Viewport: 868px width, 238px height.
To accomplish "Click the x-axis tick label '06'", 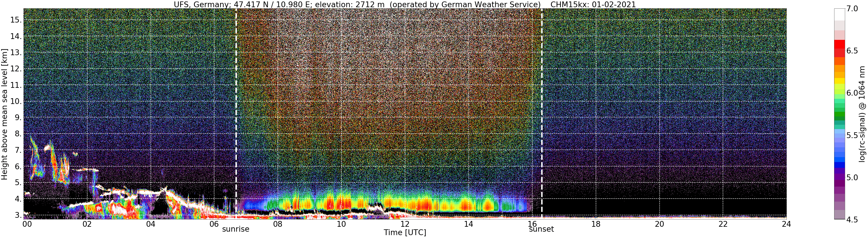I will [214, 224].
